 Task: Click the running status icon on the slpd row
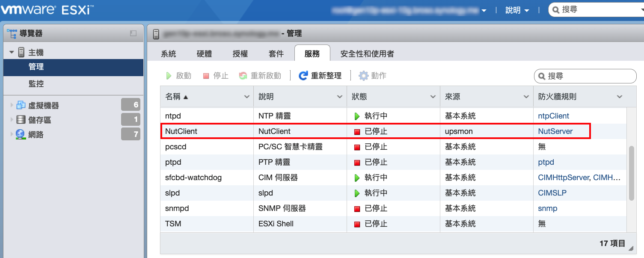(357, 193)
